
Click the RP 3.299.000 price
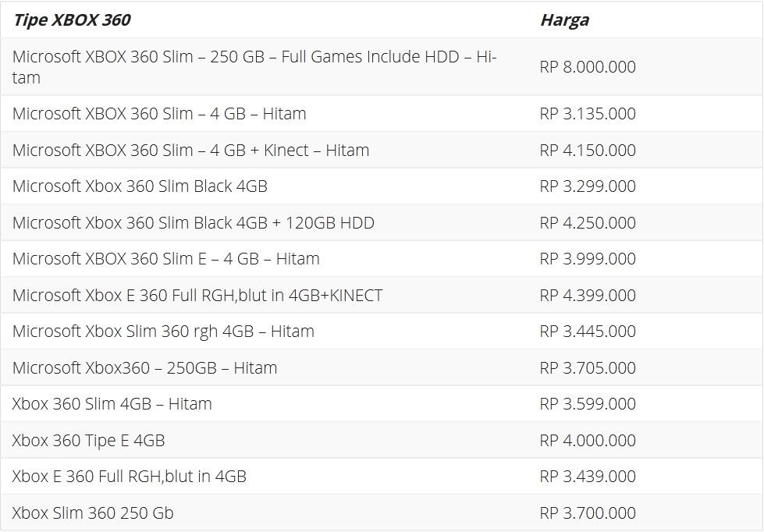click(x=588, y=186)
